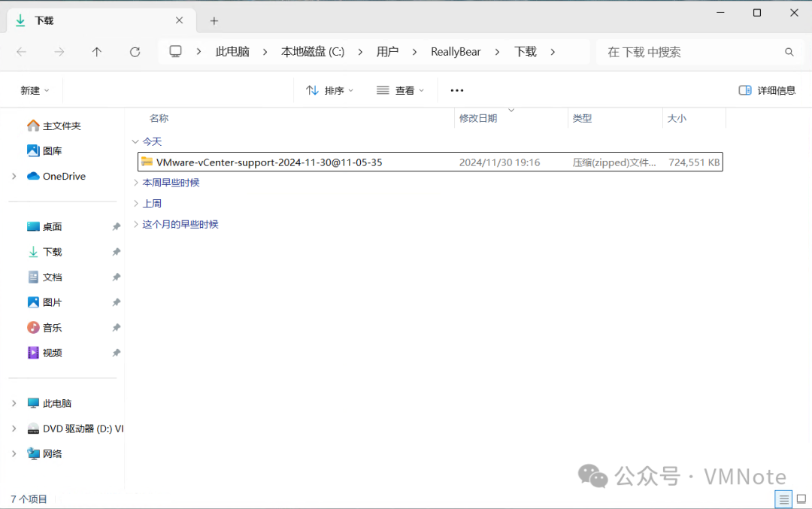Sort by the 修改日期 column header
812x509 pixels.
tap(478, 118)
